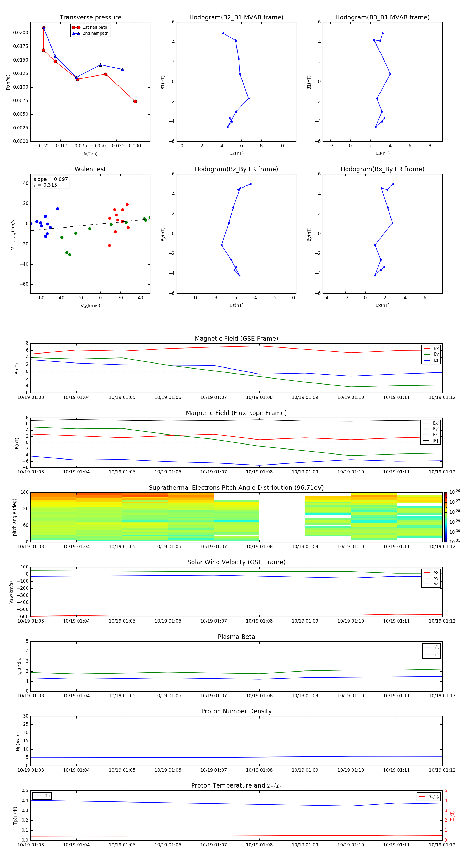Screen dimensions: 473x868
Task: Click the '0.0200' tick in Transverse pressure
Action: pos(20,33)
